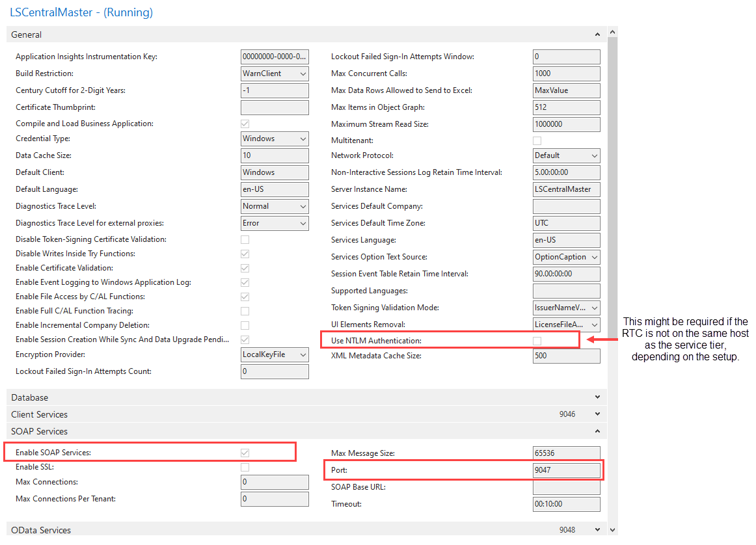Click the Default Client field

coord(275,172)
